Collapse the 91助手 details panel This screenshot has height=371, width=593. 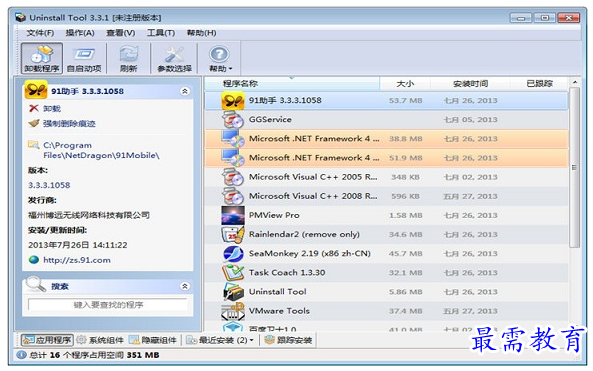click(185, 91)
